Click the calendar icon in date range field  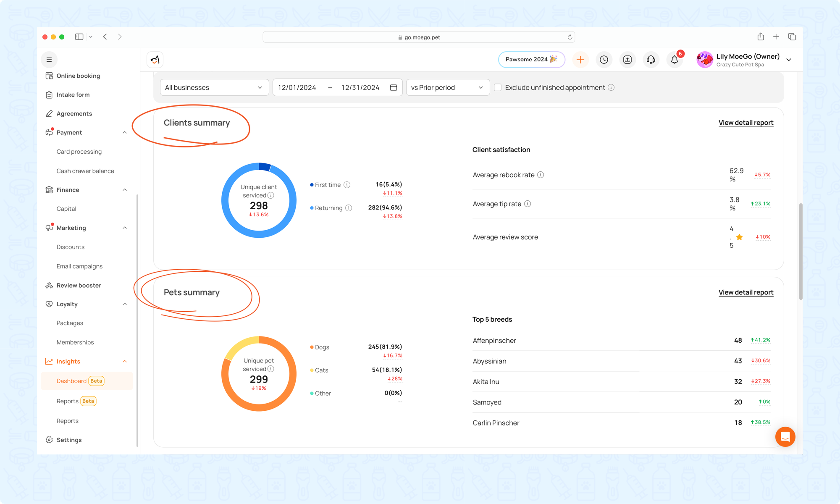tap(394, 87)
